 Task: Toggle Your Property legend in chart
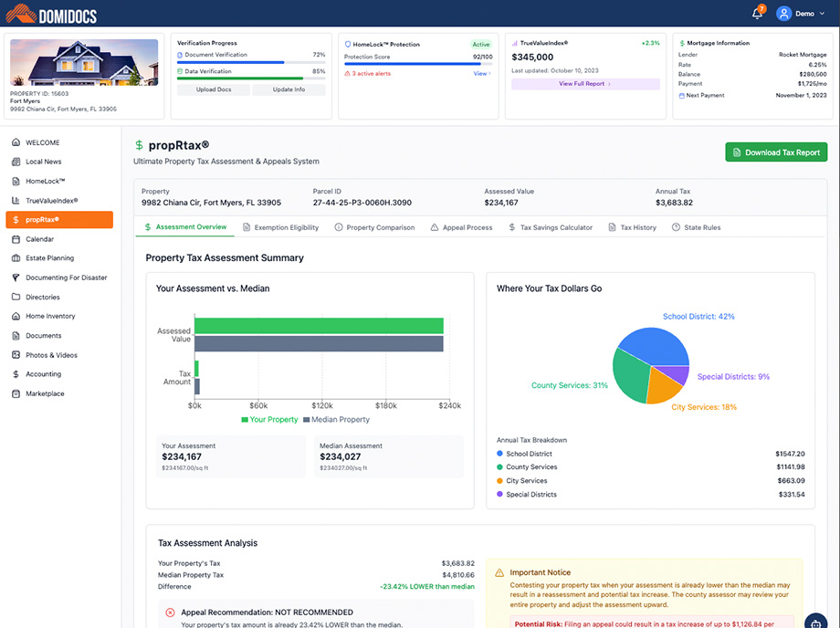269,420
